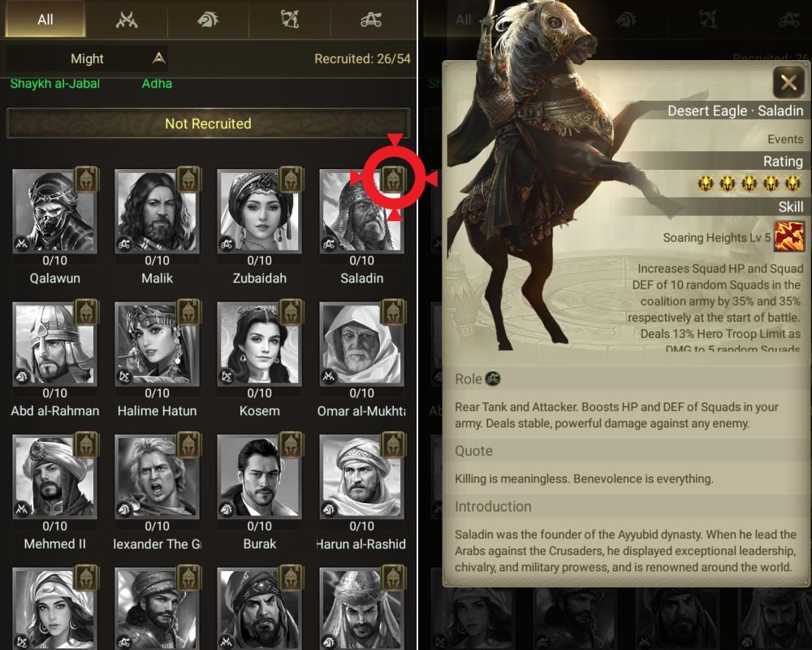Image resolution: width=812 pixels, height=650 pixels.
Task: Open the infantry crossed-swords filter tab
Action: click(127, 19)
